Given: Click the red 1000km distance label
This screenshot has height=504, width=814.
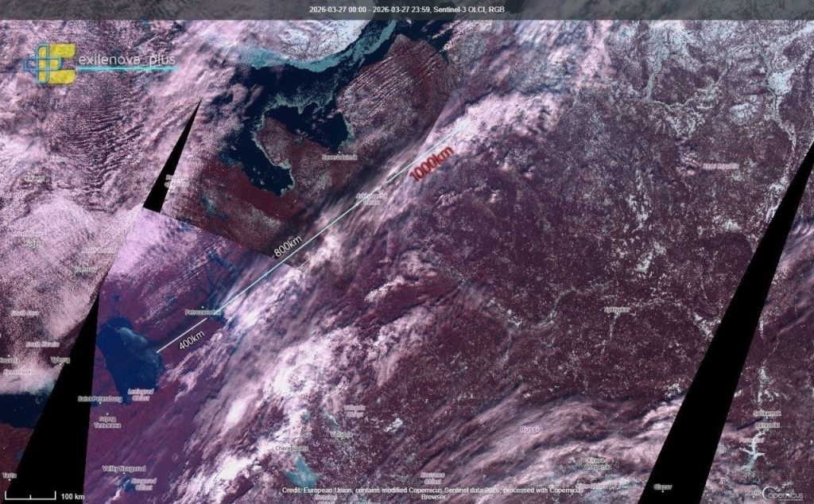Looking at the screenshot, I should pyautogui.click(x=433, y=164).
